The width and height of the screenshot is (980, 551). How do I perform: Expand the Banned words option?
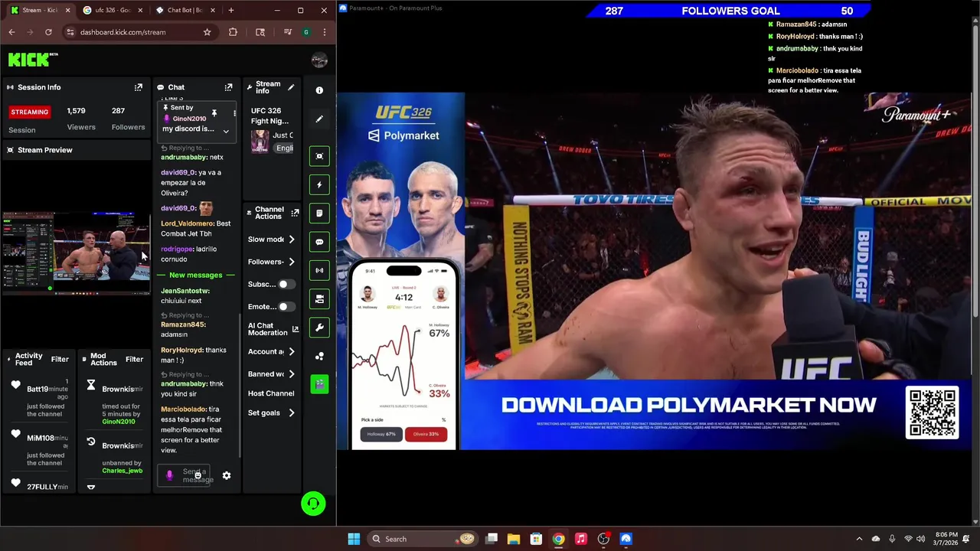[291, 374]
